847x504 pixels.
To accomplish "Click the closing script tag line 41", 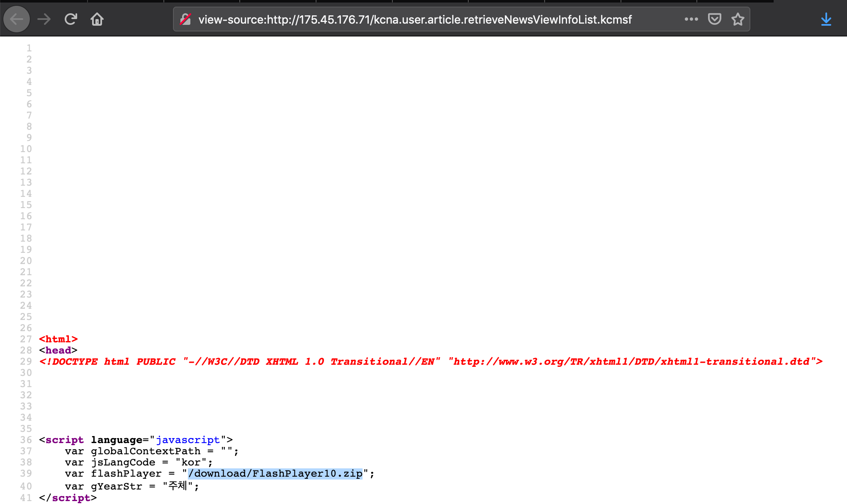I will pyautogui.click(x=68, y=498).
